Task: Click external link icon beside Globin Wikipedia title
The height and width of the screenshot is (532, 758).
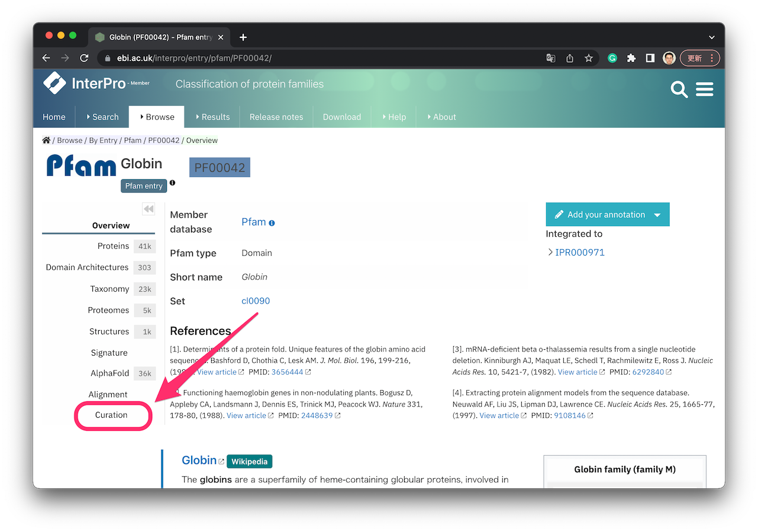Action: 222,462
